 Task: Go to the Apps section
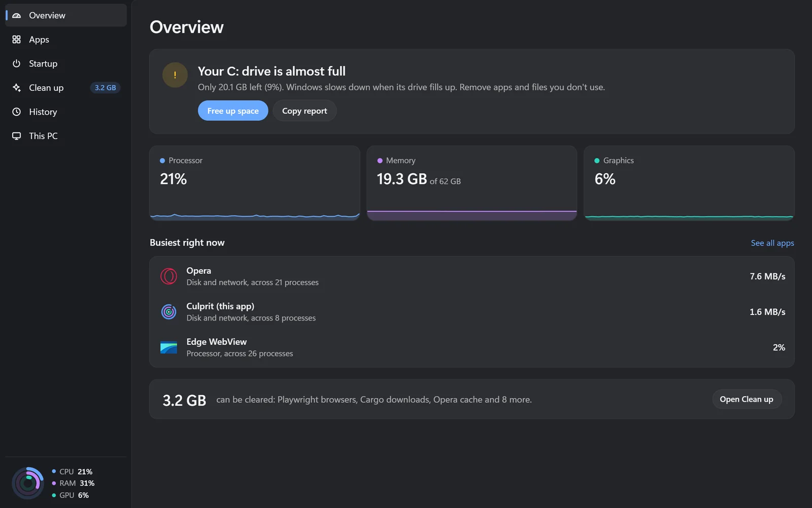point(66,40)
